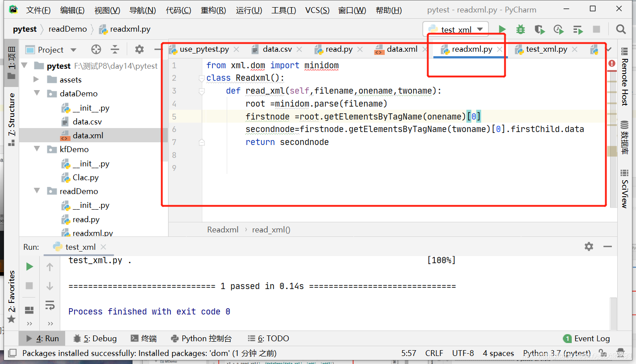The width and height of the screenshot is (636, 364).
Task: Click the locate/scroll-from-source target icon
Action: [x=96, y=50]
